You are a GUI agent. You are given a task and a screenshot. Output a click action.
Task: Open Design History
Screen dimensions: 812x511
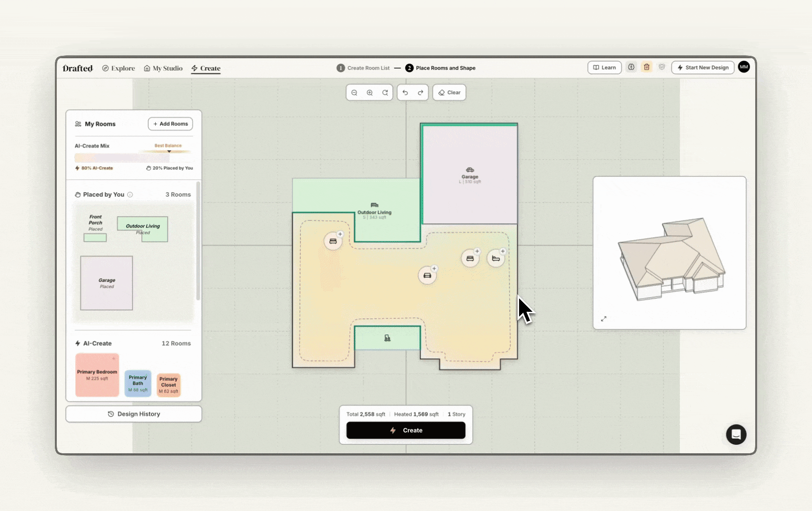(x=134, y=414)
